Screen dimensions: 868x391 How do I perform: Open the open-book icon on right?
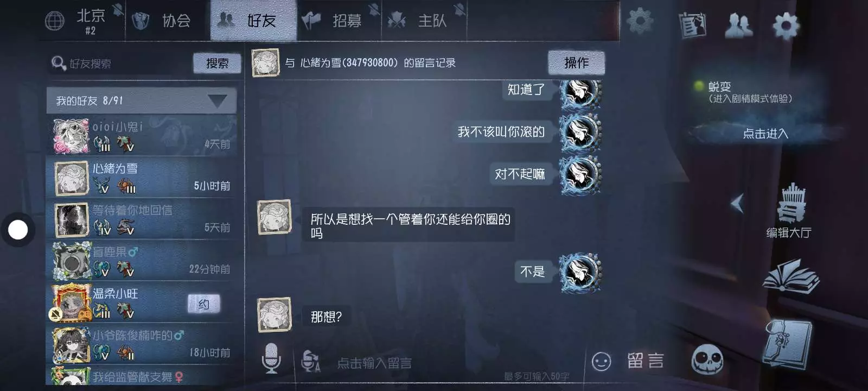pos(790,276)
